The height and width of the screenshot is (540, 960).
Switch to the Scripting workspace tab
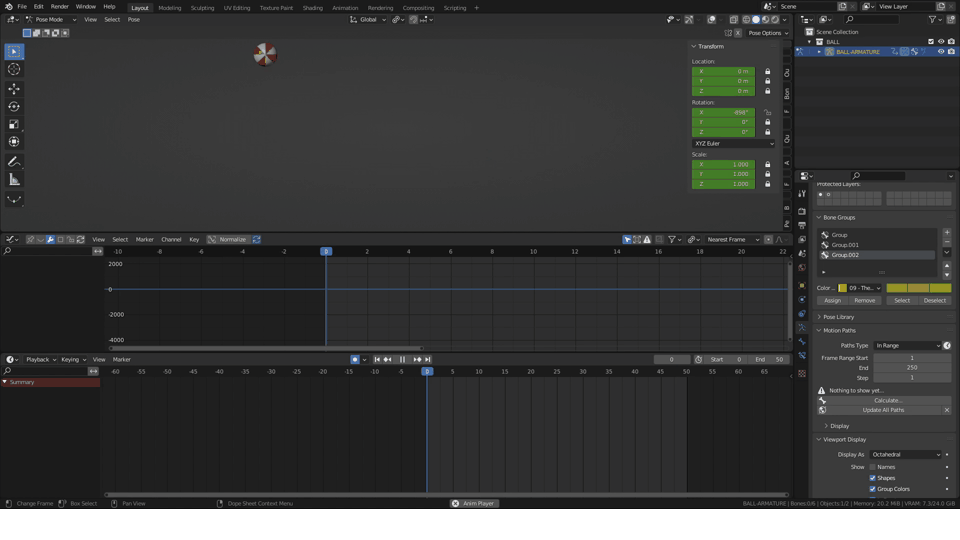tap(454, 8)
